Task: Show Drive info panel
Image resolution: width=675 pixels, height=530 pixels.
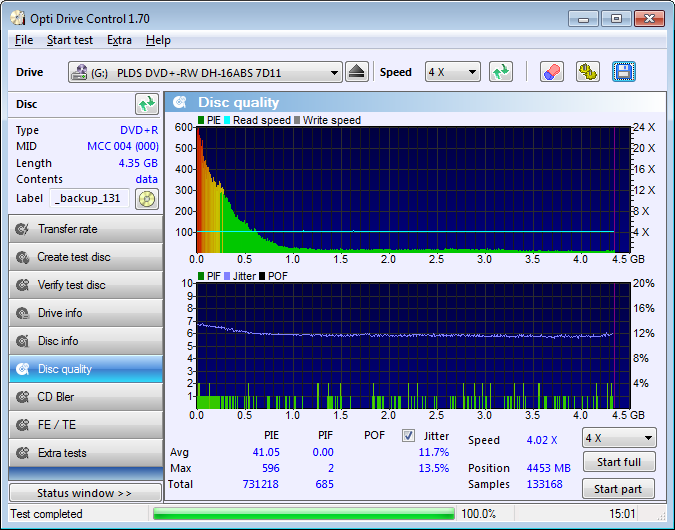Action: pos(86,313)
